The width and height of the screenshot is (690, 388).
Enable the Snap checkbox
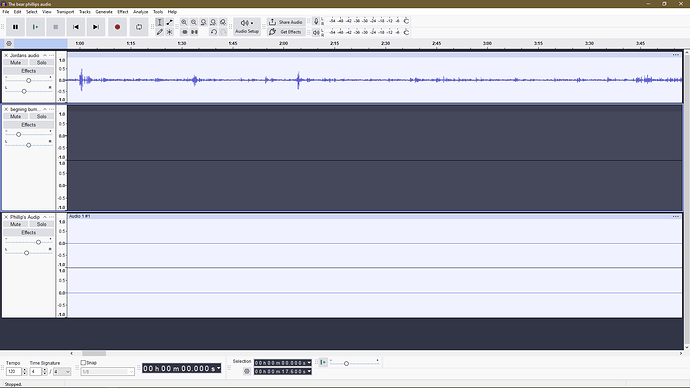tap(83, 363)
